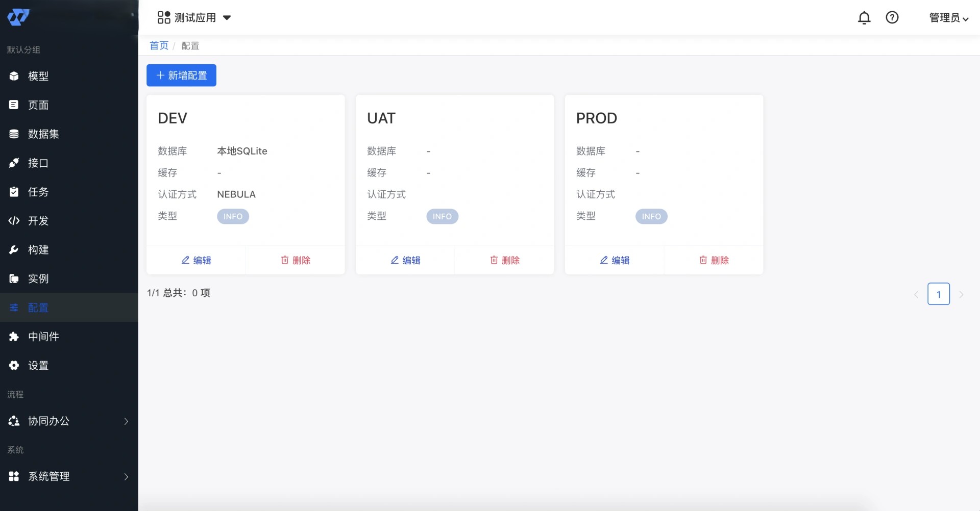This screenshot has width=980, height=511.
Task: Select the 构建 wrench icon
Action: click(14, 250)
